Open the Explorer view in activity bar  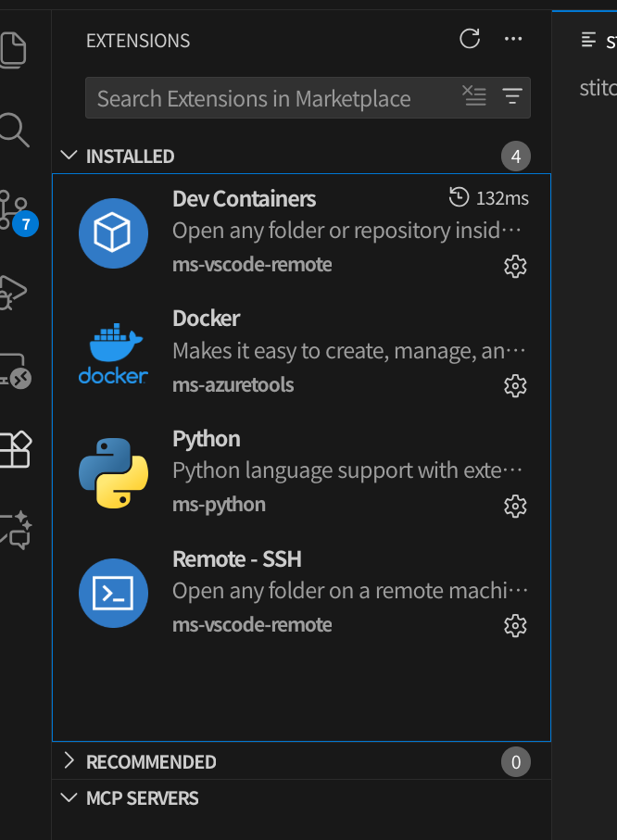click(x=13, y=49)
